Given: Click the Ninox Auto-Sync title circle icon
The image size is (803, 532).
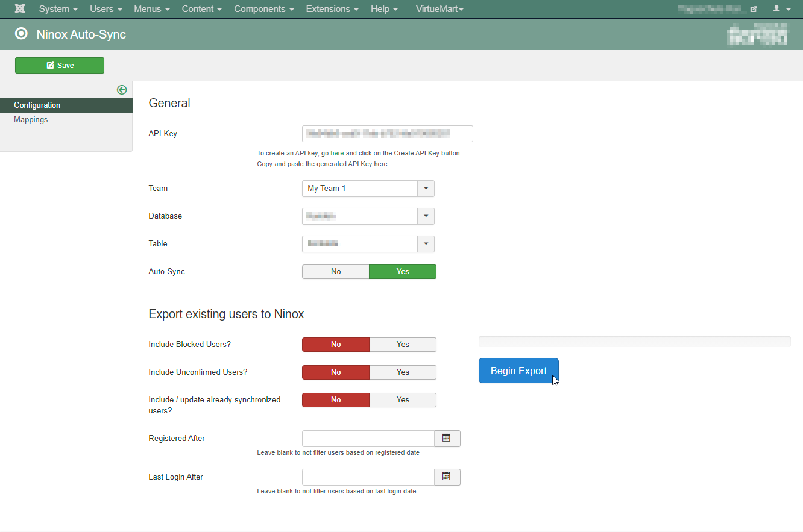Looking at the screenshot, I should click(x=21, y=34).
